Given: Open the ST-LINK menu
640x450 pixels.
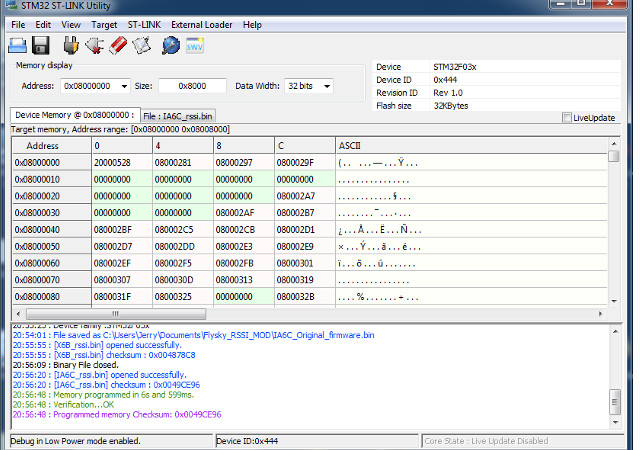Looking at the screenshot, I should click(144, 25).
